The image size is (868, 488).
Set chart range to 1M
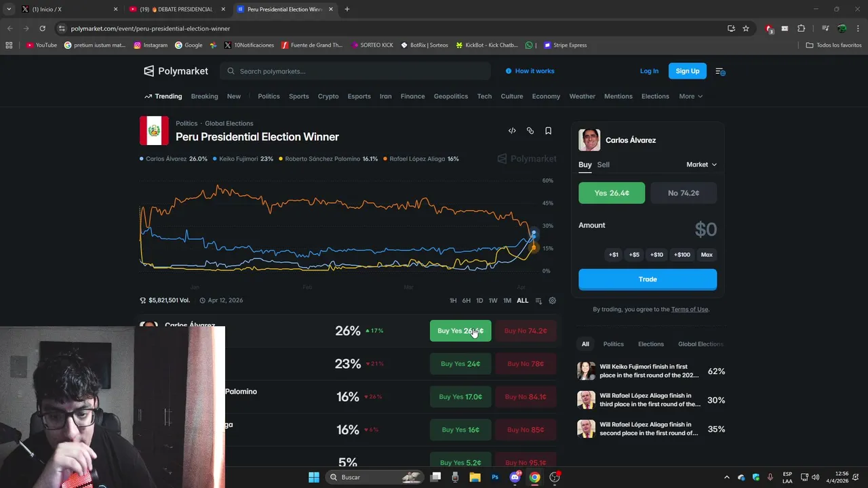(507, 300)
